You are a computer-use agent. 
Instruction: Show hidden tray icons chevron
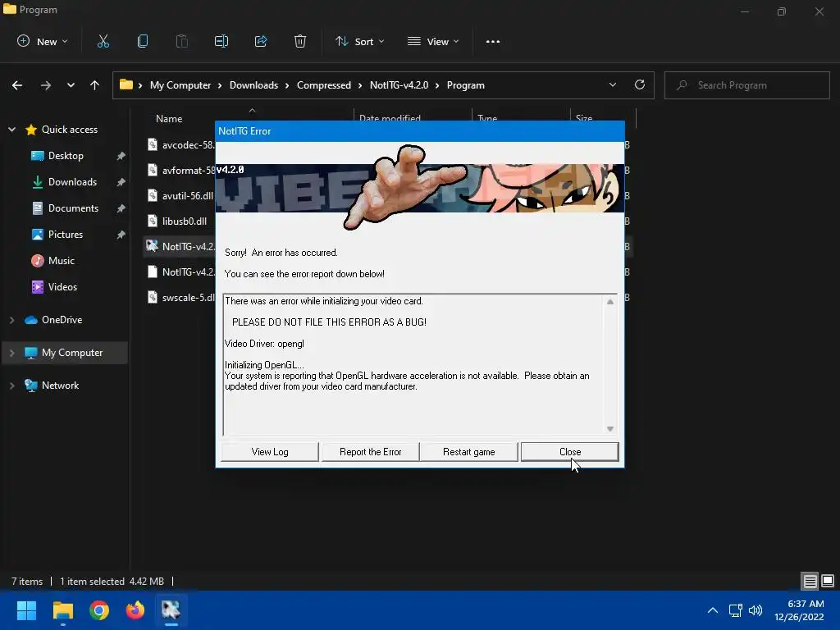coord(713,610)
